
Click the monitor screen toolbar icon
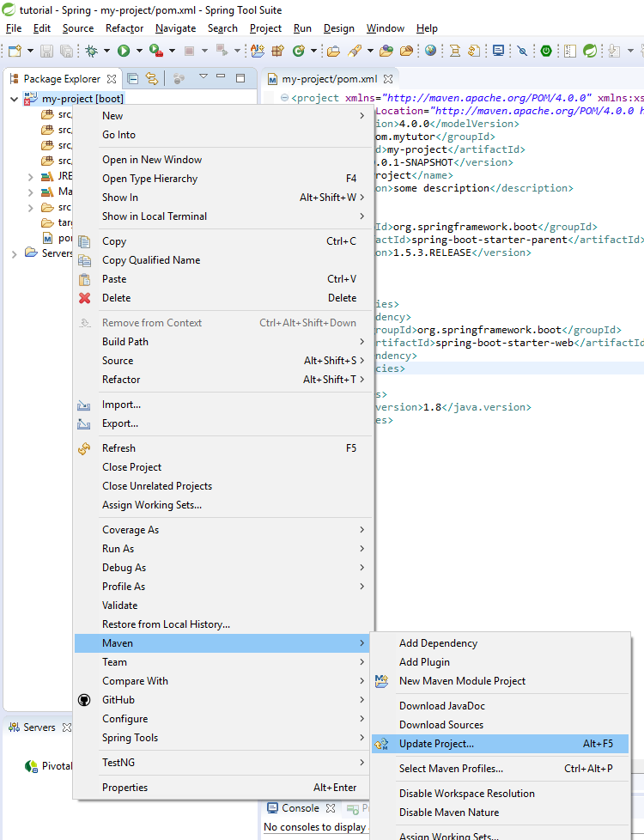(498, 51)
